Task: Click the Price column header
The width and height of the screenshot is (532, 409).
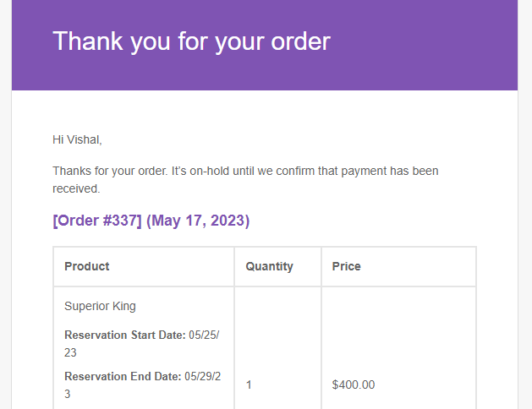Action: pos(347,266)
